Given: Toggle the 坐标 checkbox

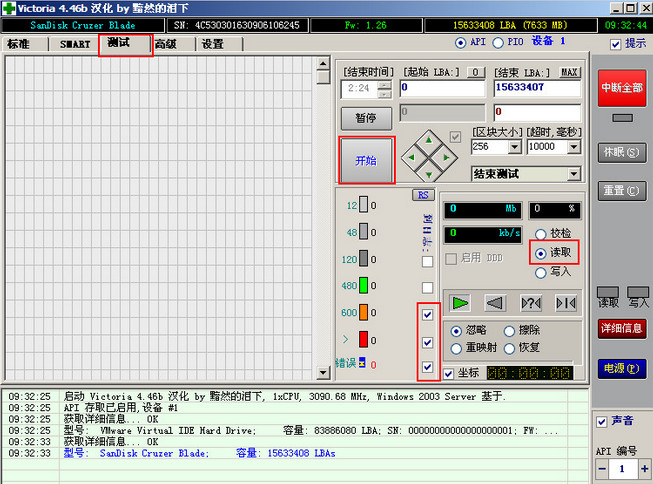Looking at the screenshot, I should pos(448,373).
